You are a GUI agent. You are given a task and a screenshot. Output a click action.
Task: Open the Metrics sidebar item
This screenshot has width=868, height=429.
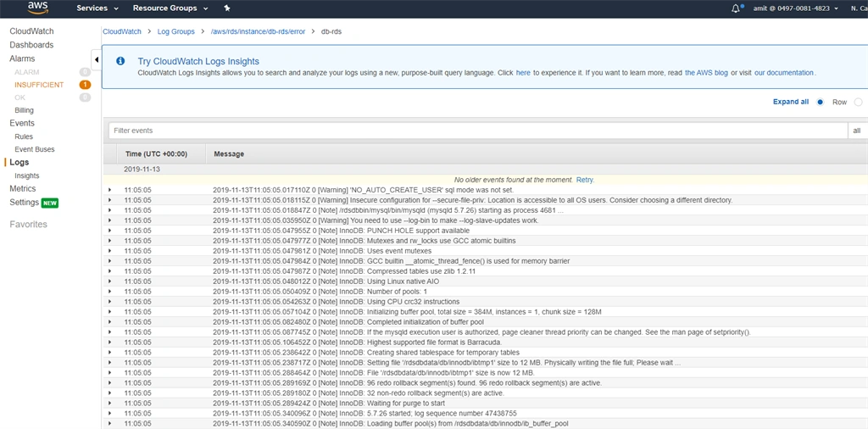pos(23,189)
